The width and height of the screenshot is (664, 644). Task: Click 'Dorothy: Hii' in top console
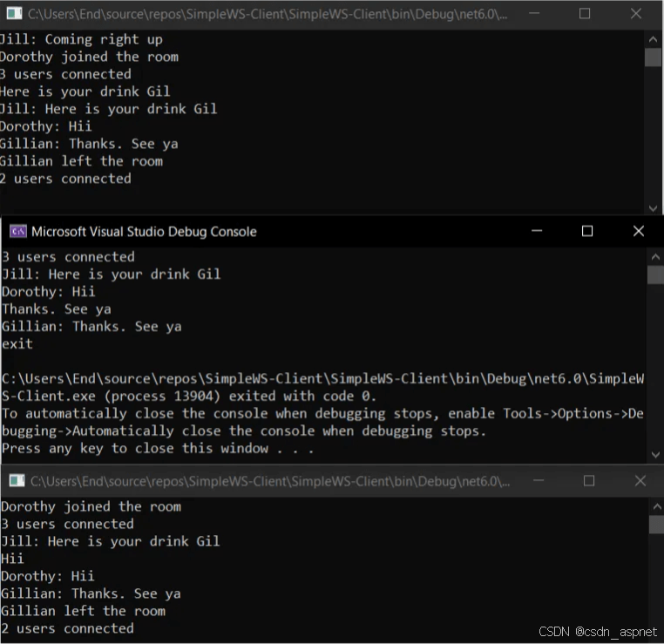[45, 126]
